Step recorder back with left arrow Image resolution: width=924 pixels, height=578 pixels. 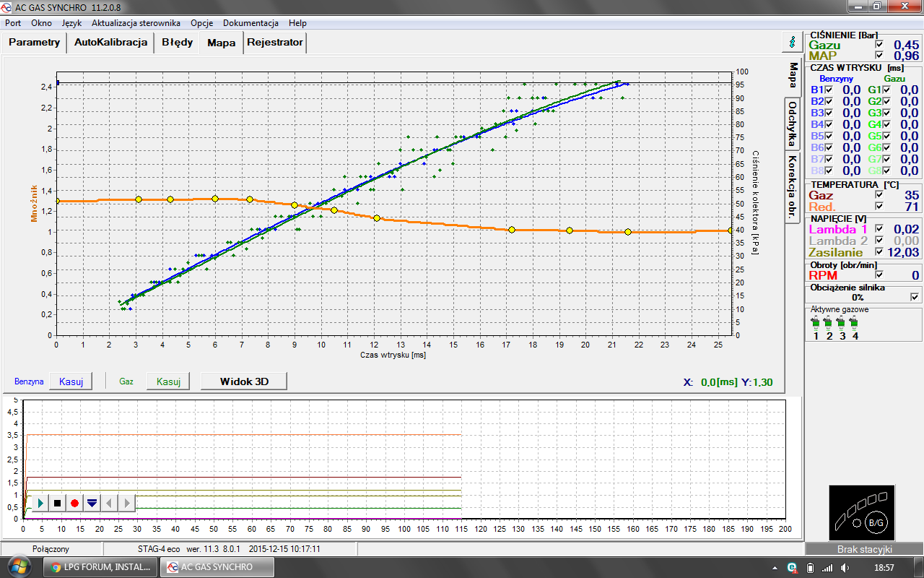point(109,503)
